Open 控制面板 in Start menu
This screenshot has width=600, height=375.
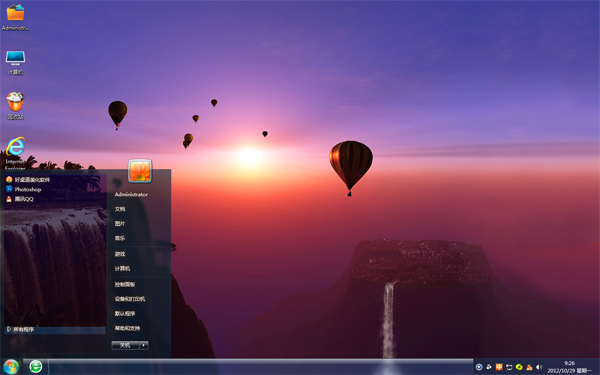click(x=125, y=284)
